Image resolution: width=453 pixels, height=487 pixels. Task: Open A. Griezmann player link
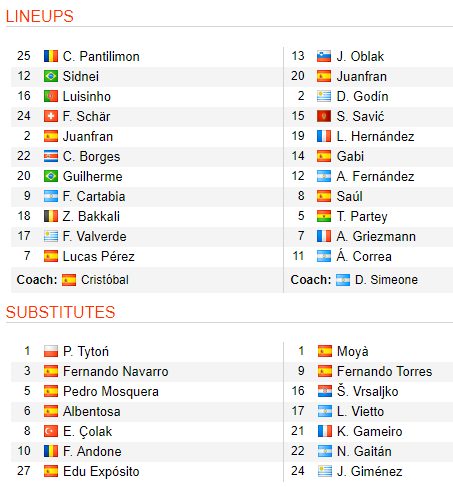(x=376, y=236)
